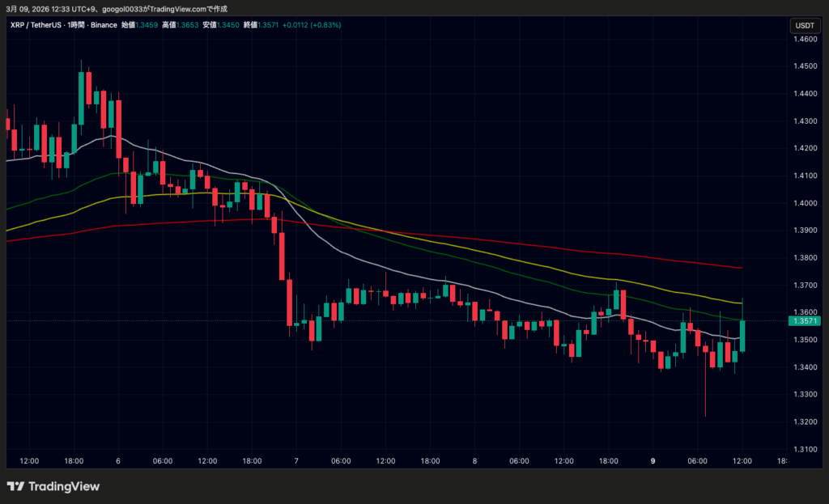Click the TradingView logo icon
829x504 pixels.
click(x=15, y=486)
